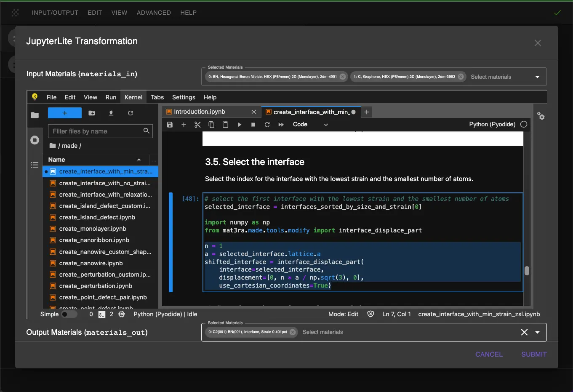573x392 pixels.
Task: Open the input Select materials dropdown
Action: pyautogui.click(x=538, y=77)
